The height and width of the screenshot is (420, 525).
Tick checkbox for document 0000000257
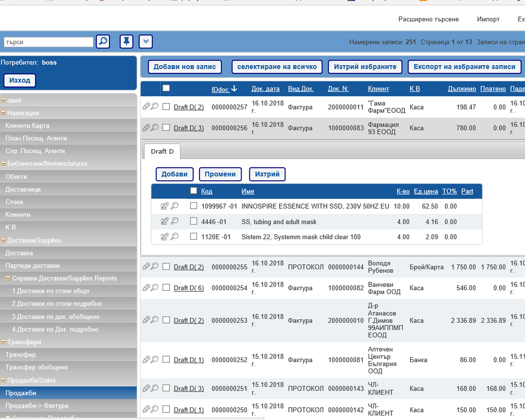[x=166, y=107]
